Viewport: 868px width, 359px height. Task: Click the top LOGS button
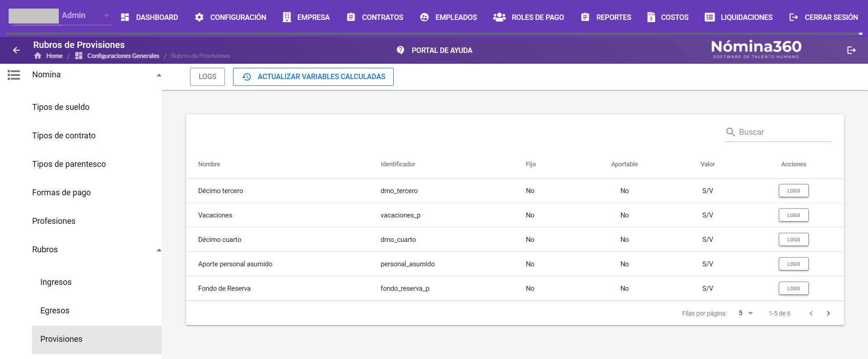coord(207,77)
